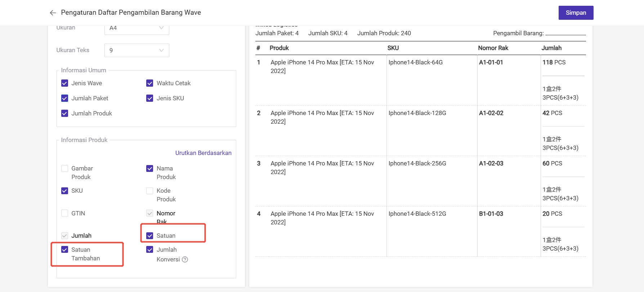Click rack number A1-01-01
The width and height of the screenshot is (644, 292).
pos(491,62)
